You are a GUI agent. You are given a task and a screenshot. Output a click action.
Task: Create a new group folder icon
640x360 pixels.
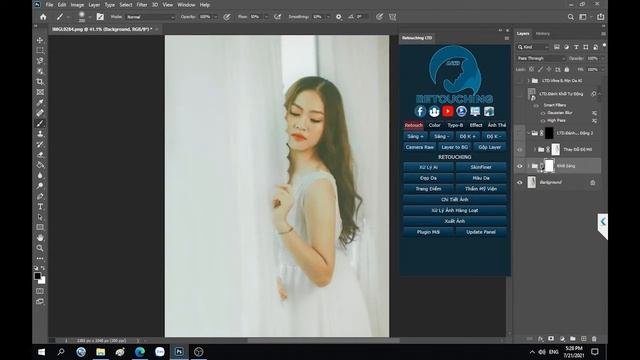click(x=573, y=339)
